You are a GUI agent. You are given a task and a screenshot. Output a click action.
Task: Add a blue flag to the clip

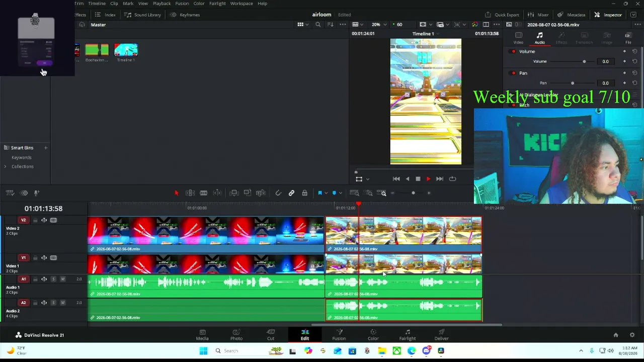coord(320,193)
